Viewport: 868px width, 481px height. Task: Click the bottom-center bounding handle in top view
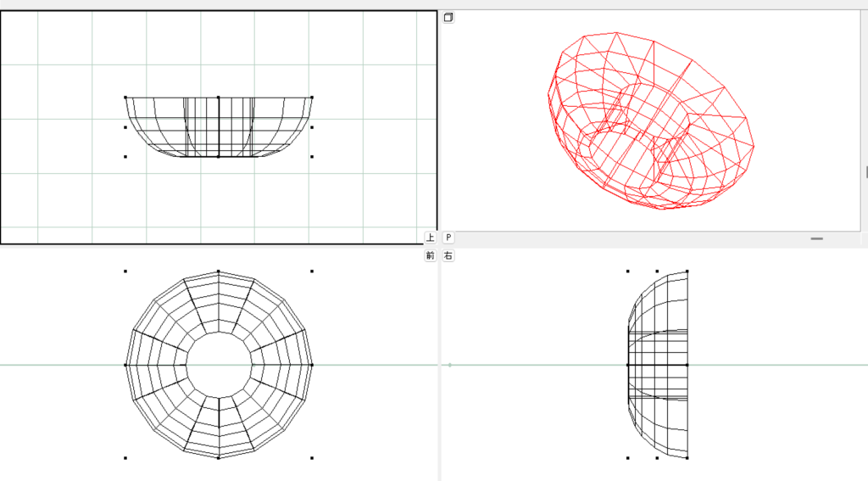tap(219, 156)
